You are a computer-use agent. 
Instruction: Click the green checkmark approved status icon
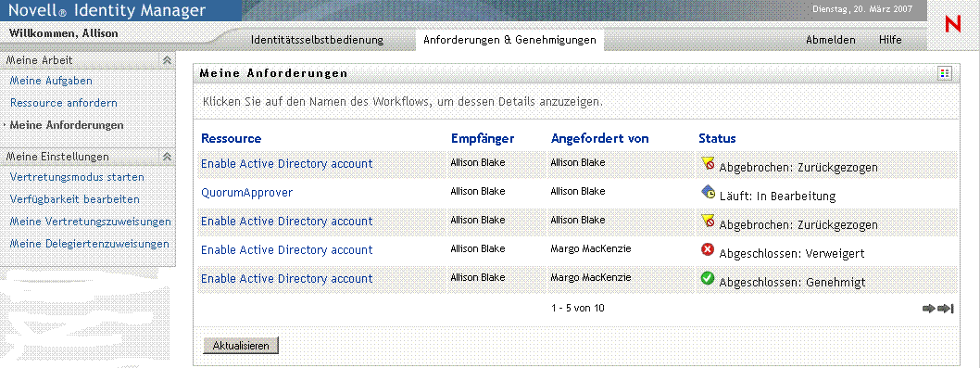click(x=708, y=278)
